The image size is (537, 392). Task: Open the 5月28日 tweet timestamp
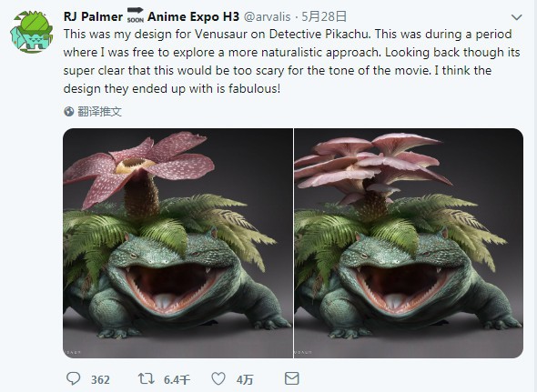[x=324, y=16]
